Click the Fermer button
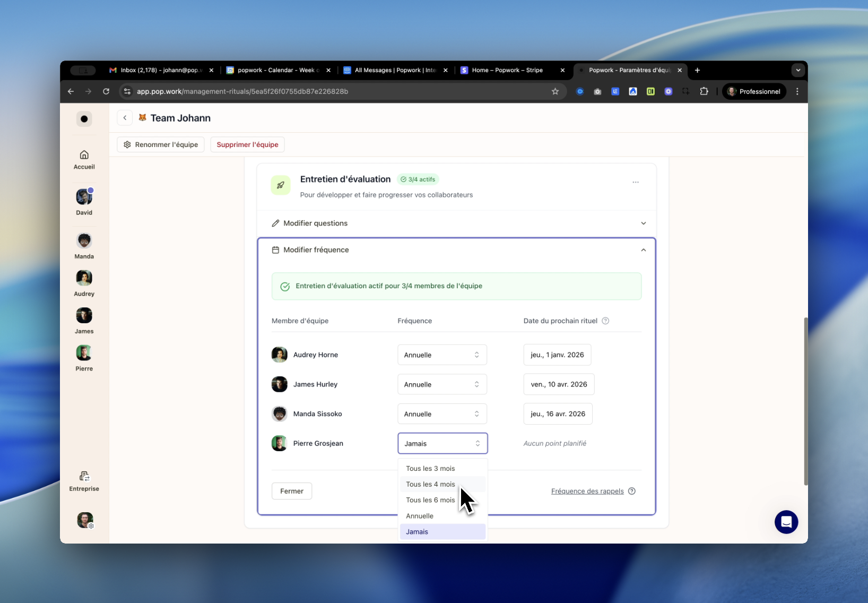The image size is (868, 603). [292, 491]
